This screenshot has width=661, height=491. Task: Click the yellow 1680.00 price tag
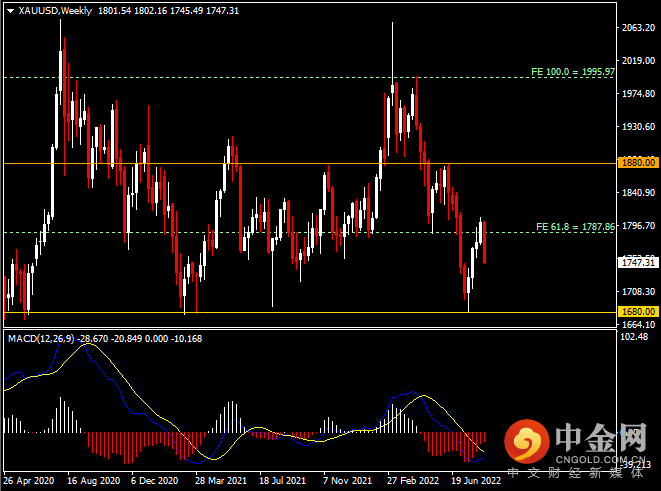coord(638,311)
